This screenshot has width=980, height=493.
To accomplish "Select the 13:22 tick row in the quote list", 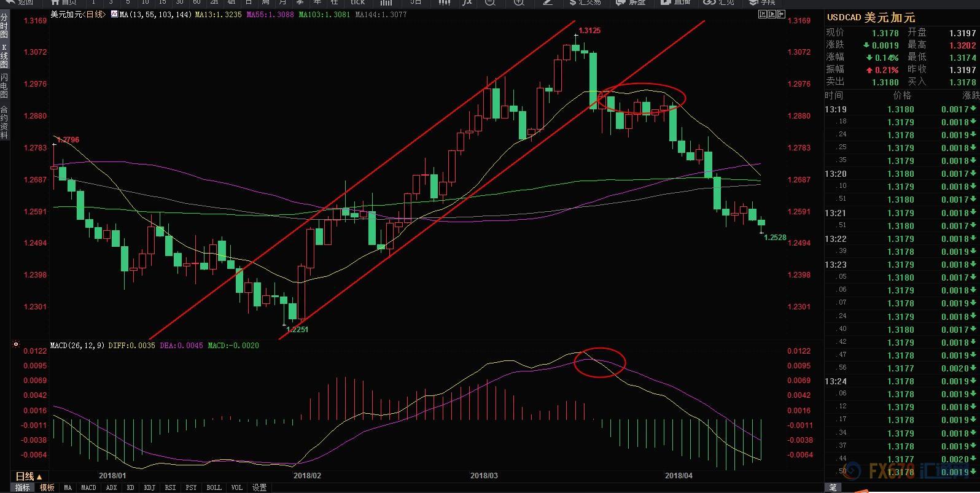I will (x=901, y=239).
